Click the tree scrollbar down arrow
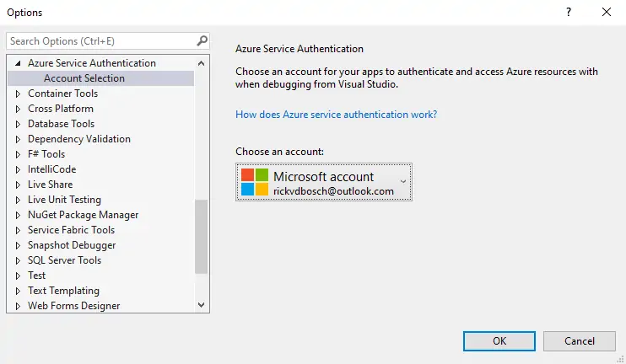Image resolution: width=626 pixels, height=364 pixels. pos(201,305)
